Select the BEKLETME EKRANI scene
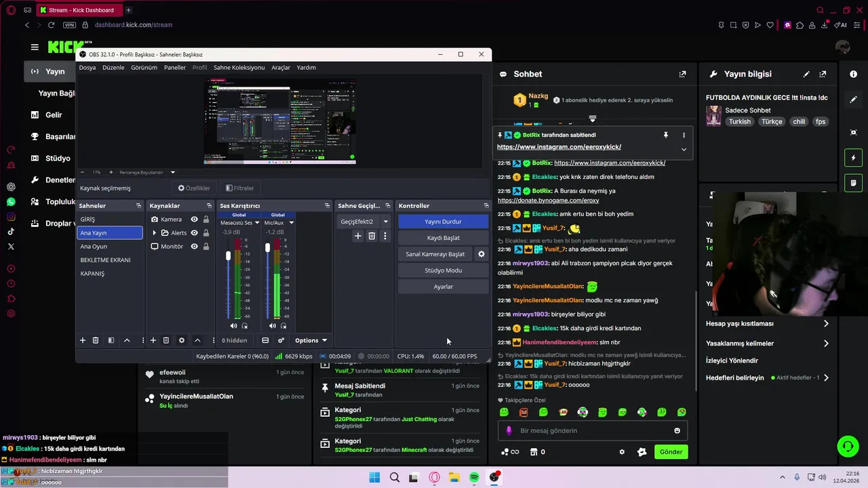868x488 pixels. point(110,260)
